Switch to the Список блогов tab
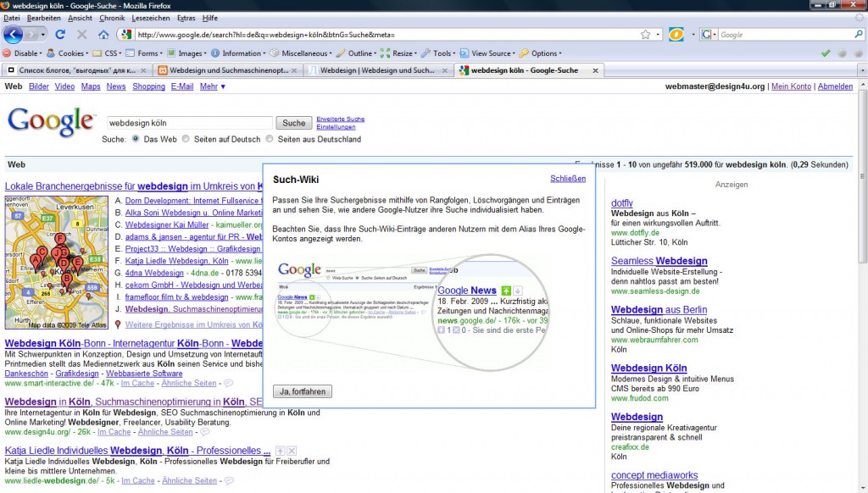This screenshot has width=868, height=493. pos(77,70)
